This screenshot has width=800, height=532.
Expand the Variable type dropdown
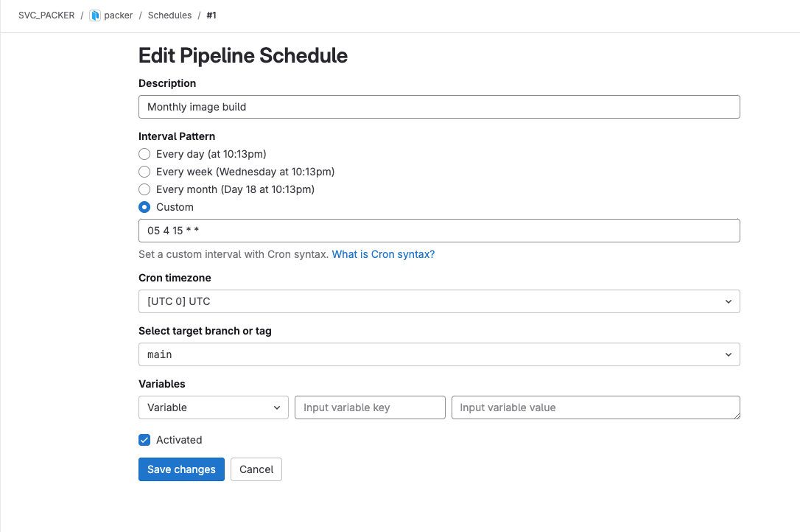pos(213,407)
